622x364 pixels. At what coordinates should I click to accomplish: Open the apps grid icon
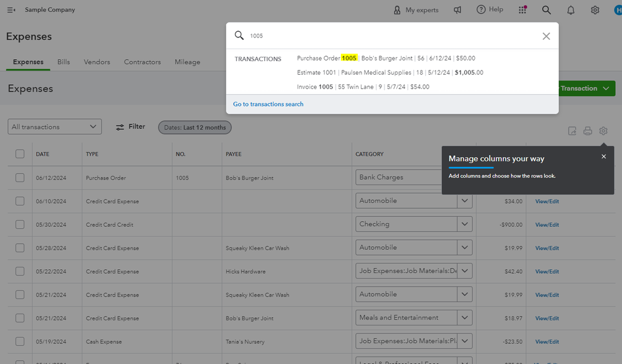coord(522,10)
